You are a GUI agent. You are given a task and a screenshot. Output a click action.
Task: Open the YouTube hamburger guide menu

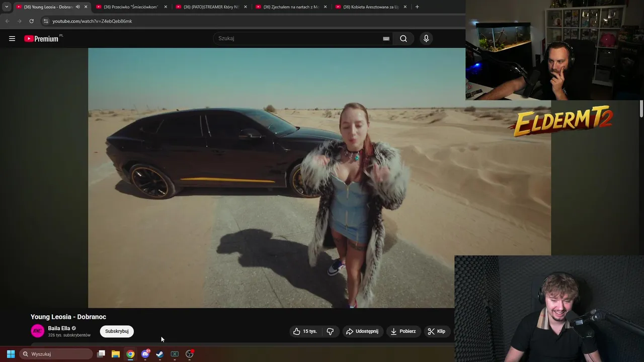(x=12, y=39)
